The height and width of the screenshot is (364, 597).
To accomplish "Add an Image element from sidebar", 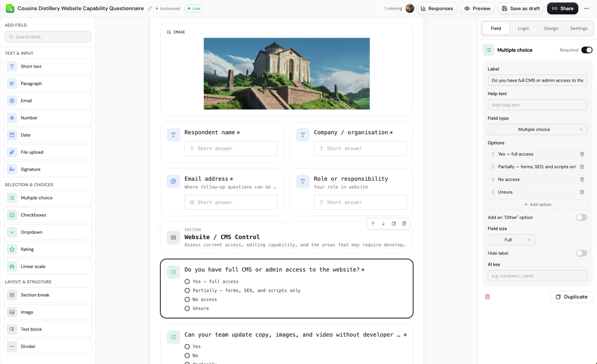I will click(48, 312).
